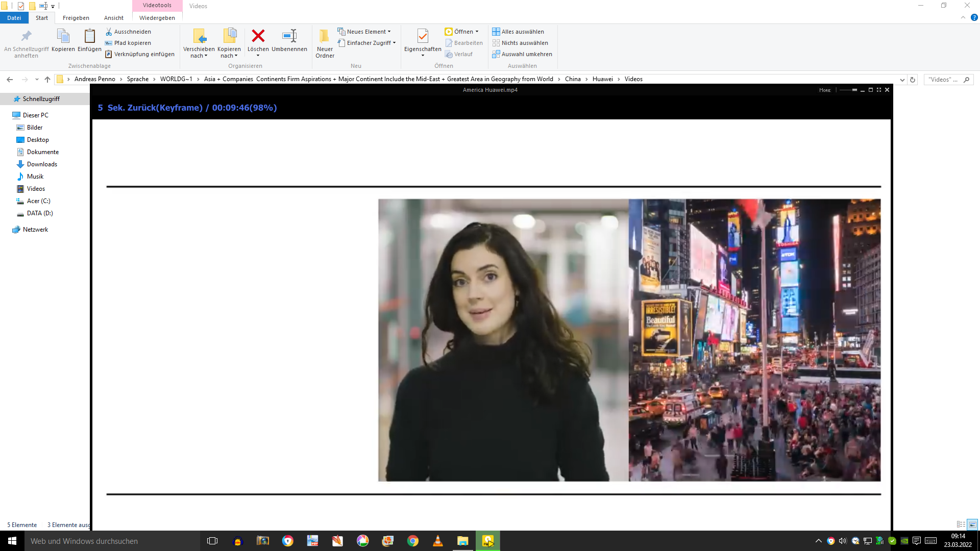Open the Öffnen dropdown arrow
980x551 pixels.
point(477,32)
